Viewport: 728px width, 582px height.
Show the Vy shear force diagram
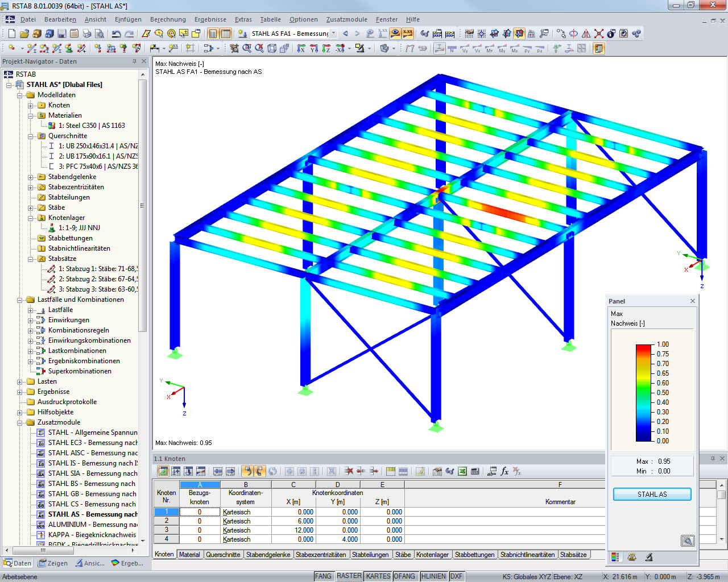465,48
